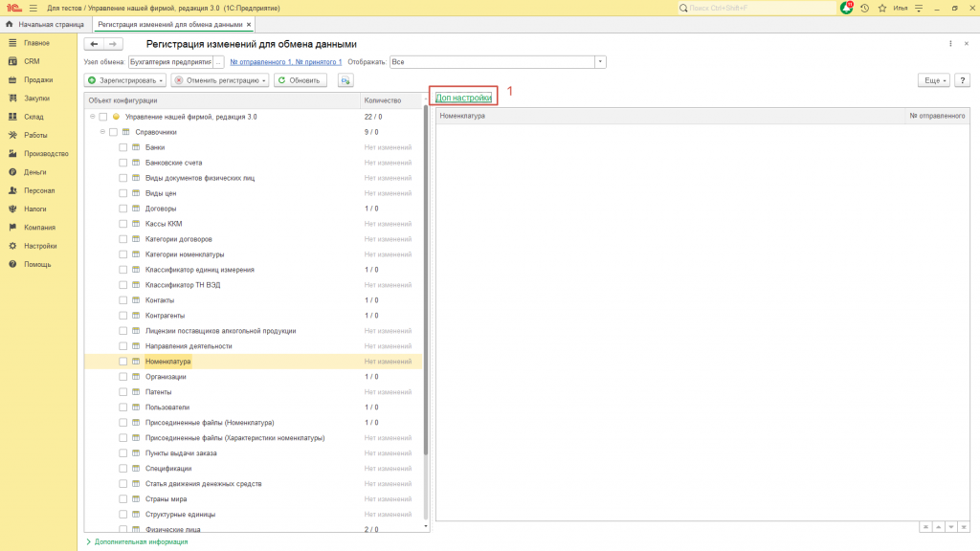
Task: Open dropdown arrow on Зарегистрировать button
Action: [161, 80]
